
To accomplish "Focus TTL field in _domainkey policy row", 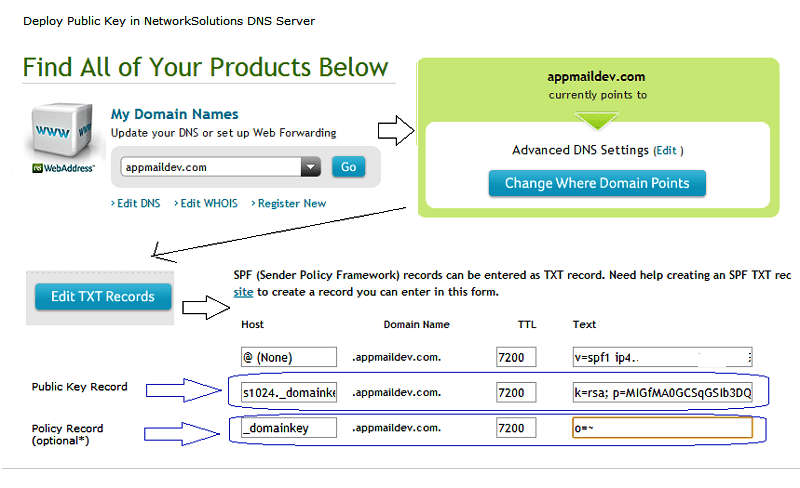I will point(516,428).
